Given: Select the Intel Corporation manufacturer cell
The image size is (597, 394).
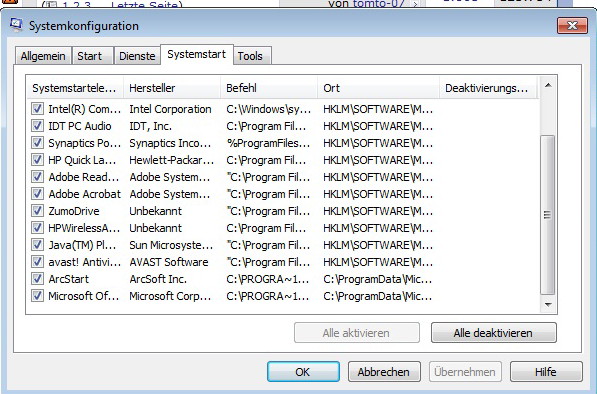Looking at the screenshot, I should 170,109.
